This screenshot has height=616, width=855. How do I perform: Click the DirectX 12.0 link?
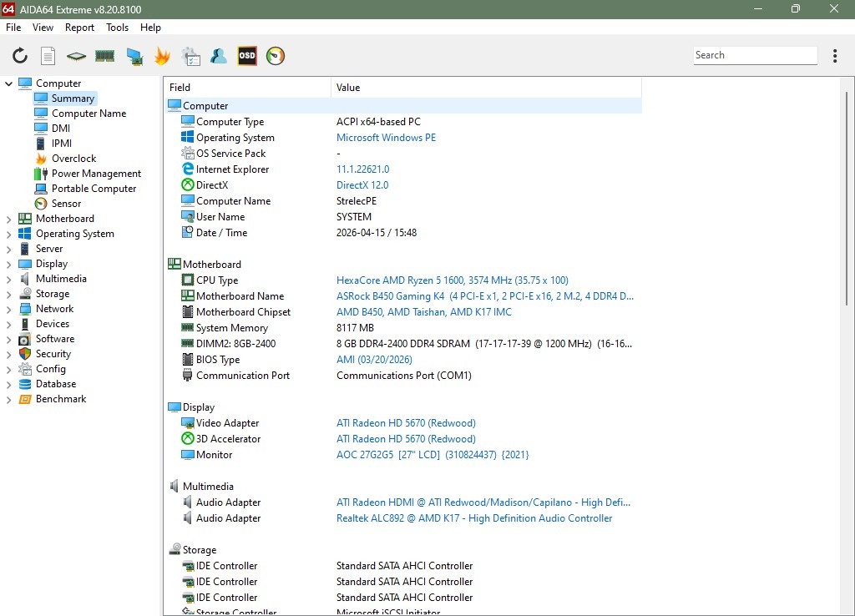362,184
